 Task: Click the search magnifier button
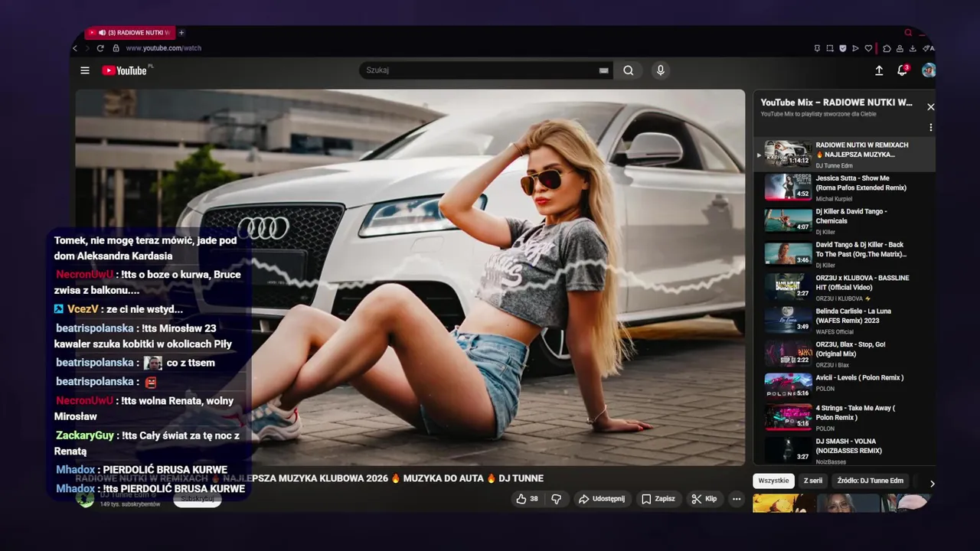[629, 70]
